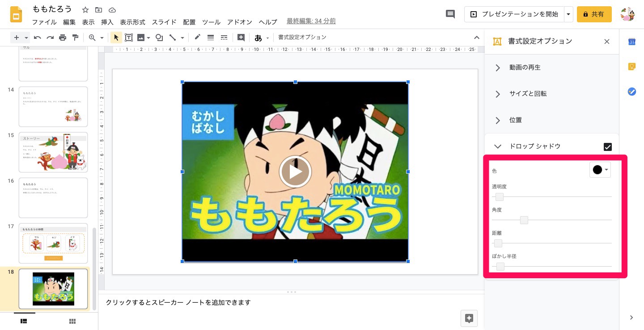Viewport: 644px width, 330px height.
Task: Add a new slide with plus button
Action: (x=17, y=38)
